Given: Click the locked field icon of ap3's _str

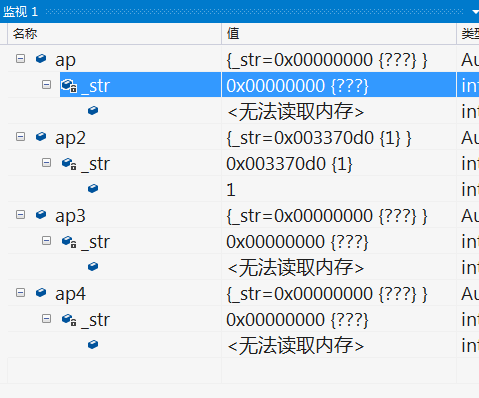Looking at the screenshot, I should click(69, 241).
